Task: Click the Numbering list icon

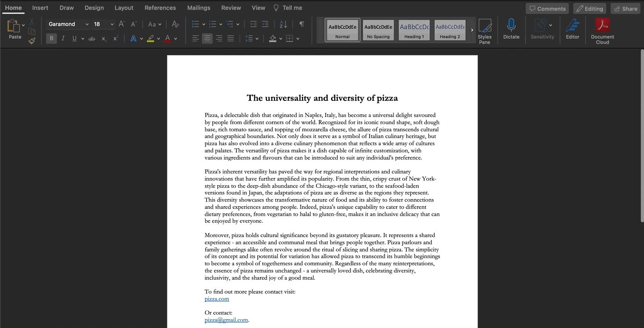Action: click(x=213, y=24)
